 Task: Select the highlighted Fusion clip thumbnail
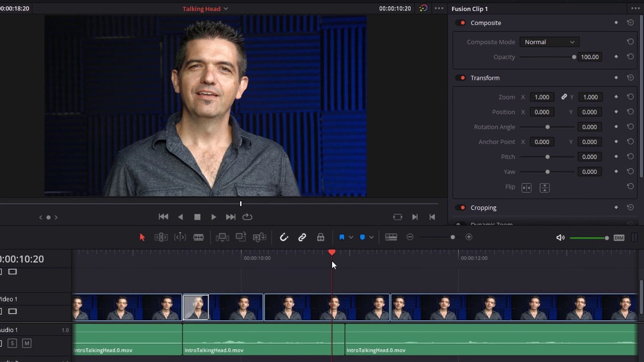(196, 307)
